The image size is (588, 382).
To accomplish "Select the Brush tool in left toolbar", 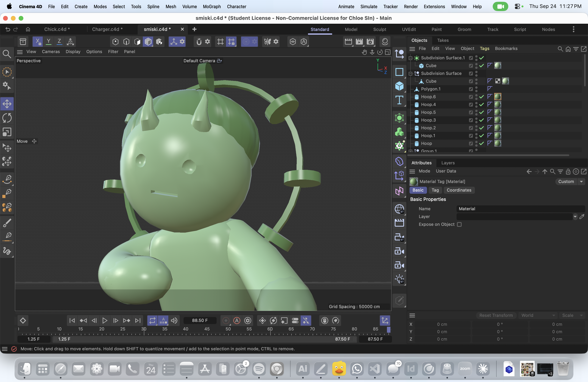I will coord(7,223).
